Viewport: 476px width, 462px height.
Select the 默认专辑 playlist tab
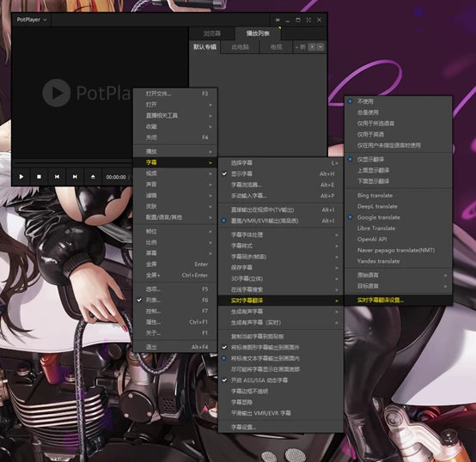pyautogui.click(x=204, y=47)
